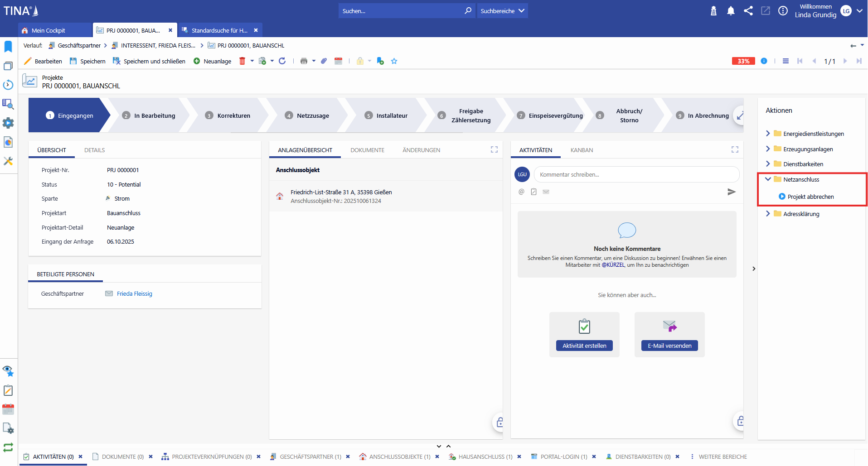This screenshot has height=466, width=868.
Task: Collapse the Netzanschluss folder
Action: pos(768,179)
